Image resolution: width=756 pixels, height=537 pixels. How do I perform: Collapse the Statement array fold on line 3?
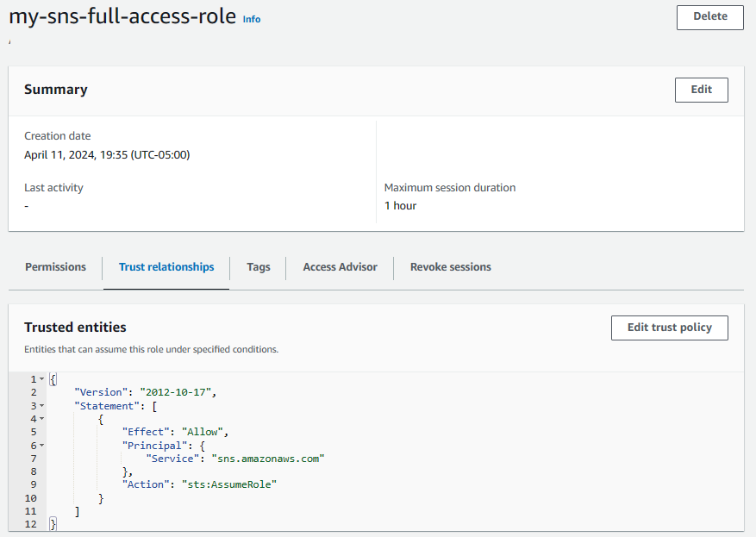[41, 406]
